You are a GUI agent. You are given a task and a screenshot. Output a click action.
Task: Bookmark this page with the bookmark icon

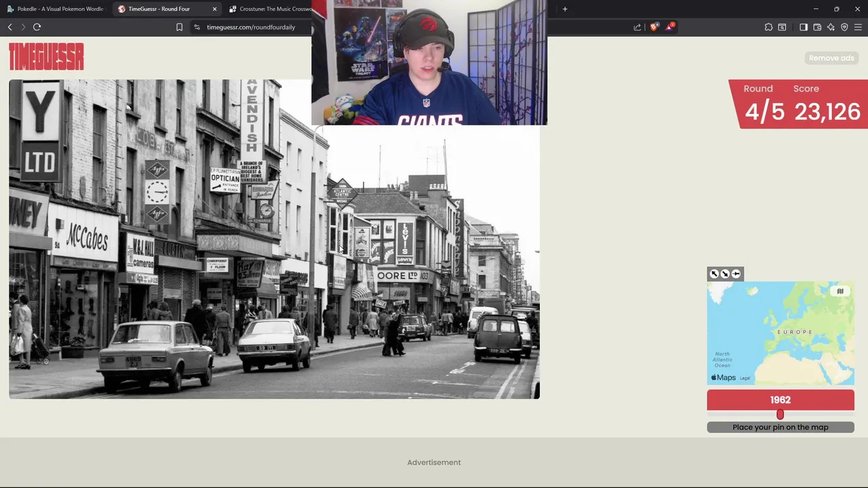[x=179, y=27]
